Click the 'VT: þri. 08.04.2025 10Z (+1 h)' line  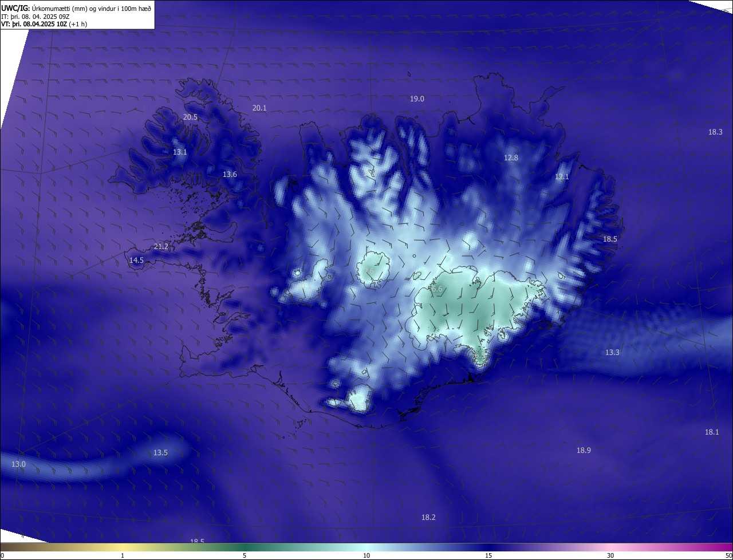pyautogui.click(x=44, y=24)
